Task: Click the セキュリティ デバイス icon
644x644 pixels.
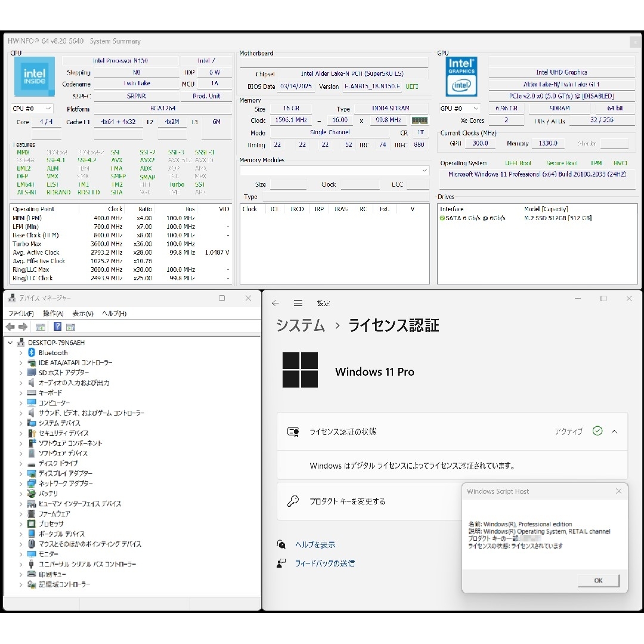Action: pyautogui.click(x=32, y=433)
